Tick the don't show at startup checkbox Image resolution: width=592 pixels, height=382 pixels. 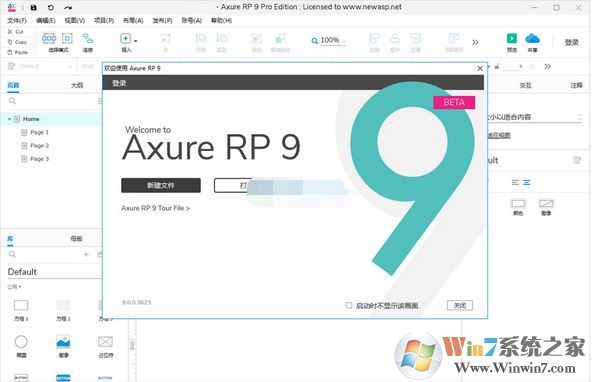coord(349,305)
